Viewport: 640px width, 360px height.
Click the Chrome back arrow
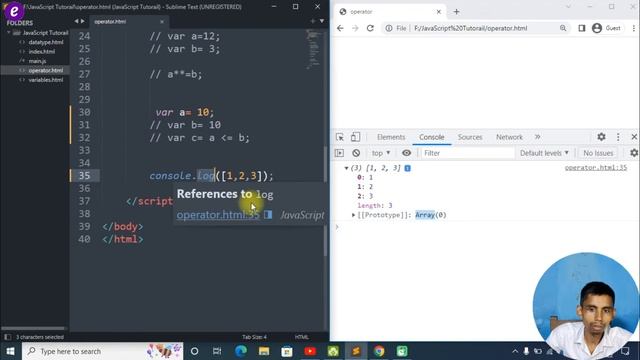(340, 28)
